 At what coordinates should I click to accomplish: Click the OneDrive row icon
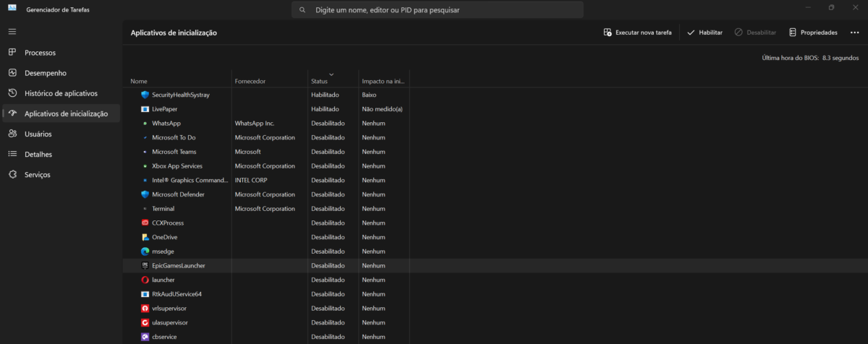(x=145, y=237)
